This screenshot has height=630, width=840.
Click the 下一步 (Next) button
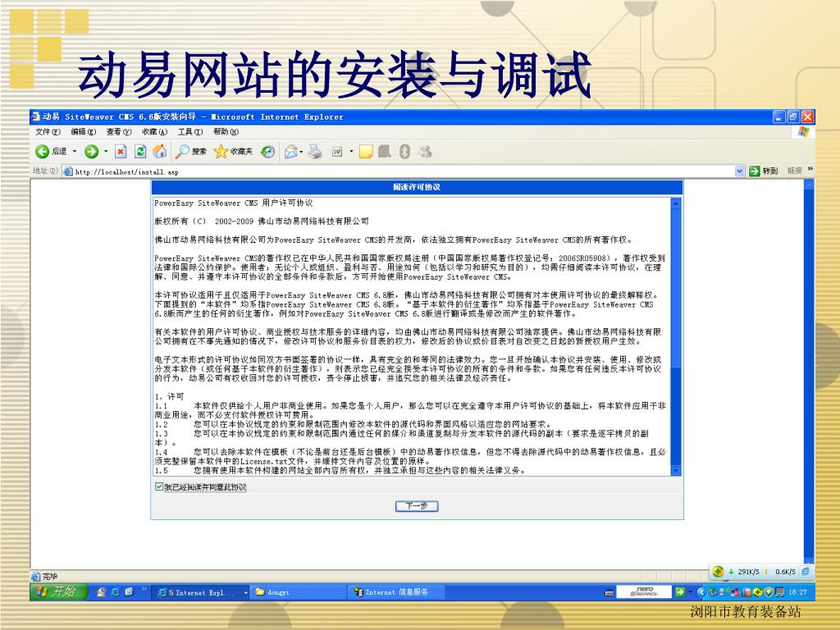click(417, 505)
